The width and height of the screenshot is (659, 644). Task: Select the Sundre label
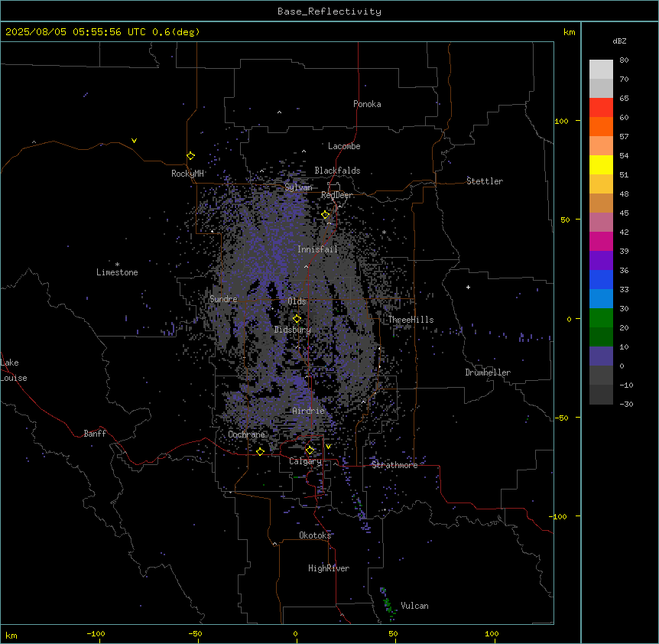(x=223, y=299)
